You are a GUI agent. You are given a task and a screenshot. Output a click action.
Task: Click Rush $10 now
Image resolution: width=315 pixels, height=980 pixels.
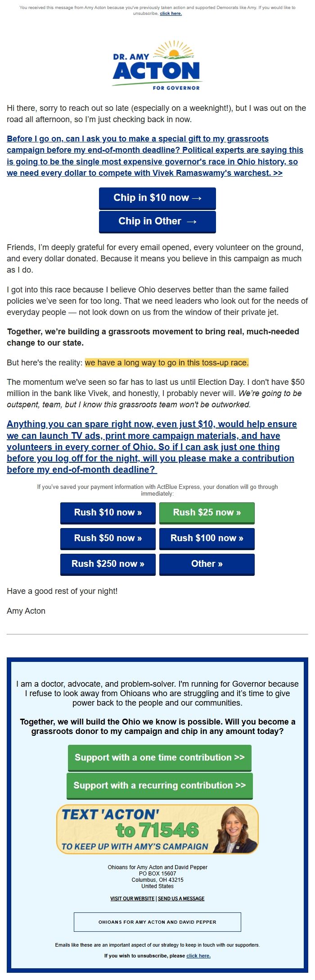(x=108, y=513)
